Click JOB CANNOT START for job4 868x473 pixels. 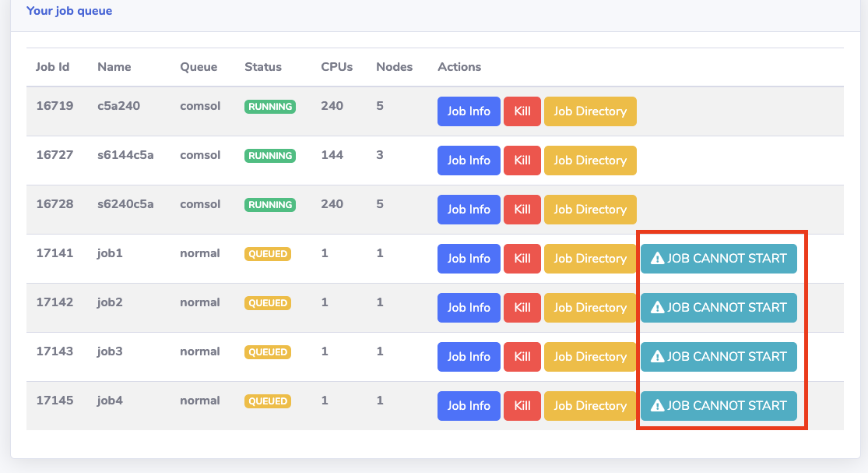click(719, 406)
